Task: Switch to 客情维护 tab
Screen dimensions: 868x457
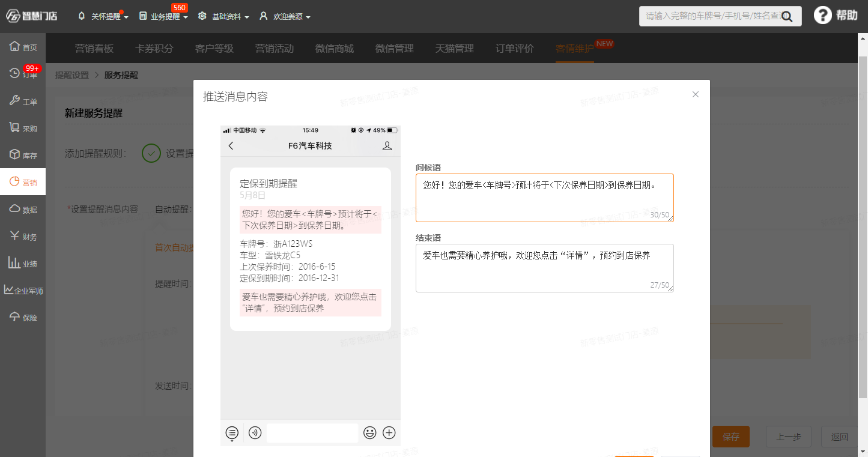Action: coord(575,49)
